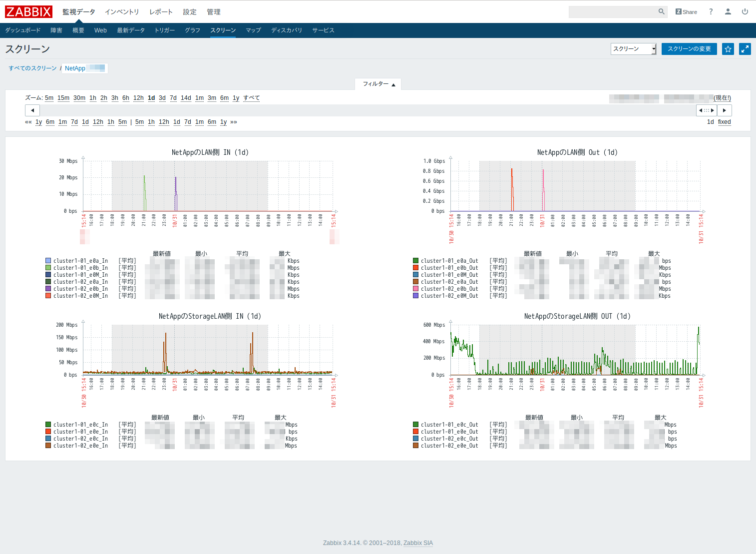Switch to the 最新データ tab

tap(131, 30)
